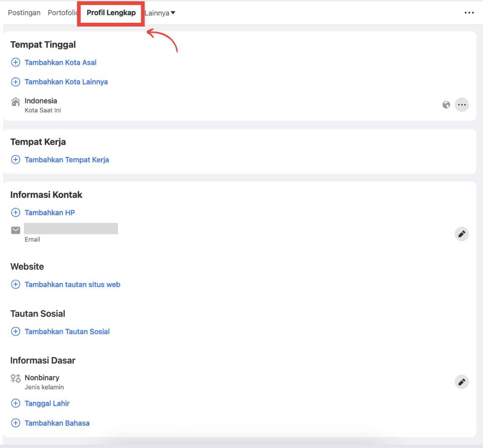Open the three-dot options for Kota Saat Ini
The width and height of the screenshot is (483, 448).
click(462, 105)
